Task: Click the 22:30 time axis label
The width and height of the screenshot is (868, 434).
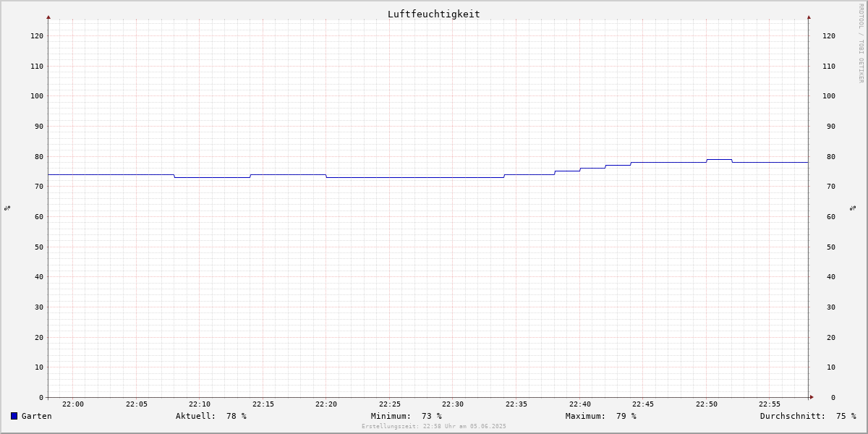Action: click(453, 404)
